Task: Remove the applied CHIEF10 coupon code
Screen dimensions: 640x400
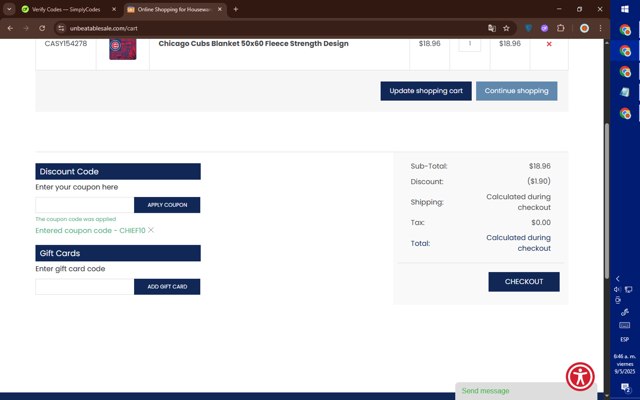Action: click(151, 230)
